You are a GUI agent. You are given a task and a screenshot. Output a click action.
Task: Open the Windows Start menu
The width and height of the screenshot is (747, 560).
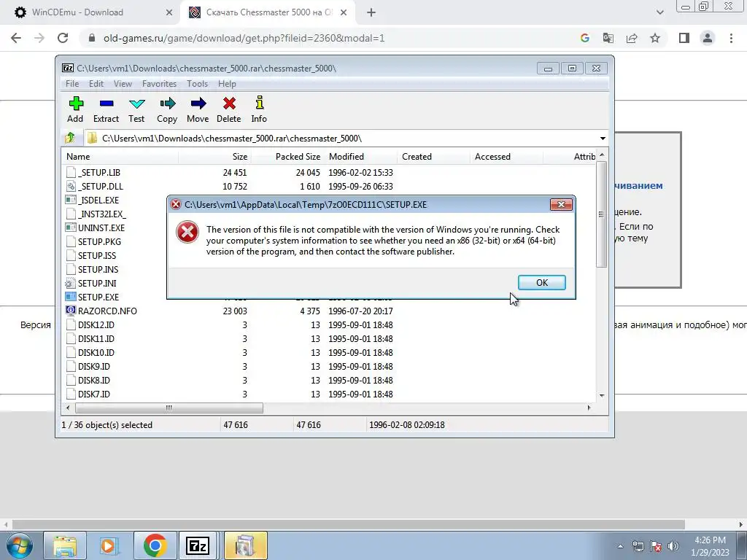[20, 545]
